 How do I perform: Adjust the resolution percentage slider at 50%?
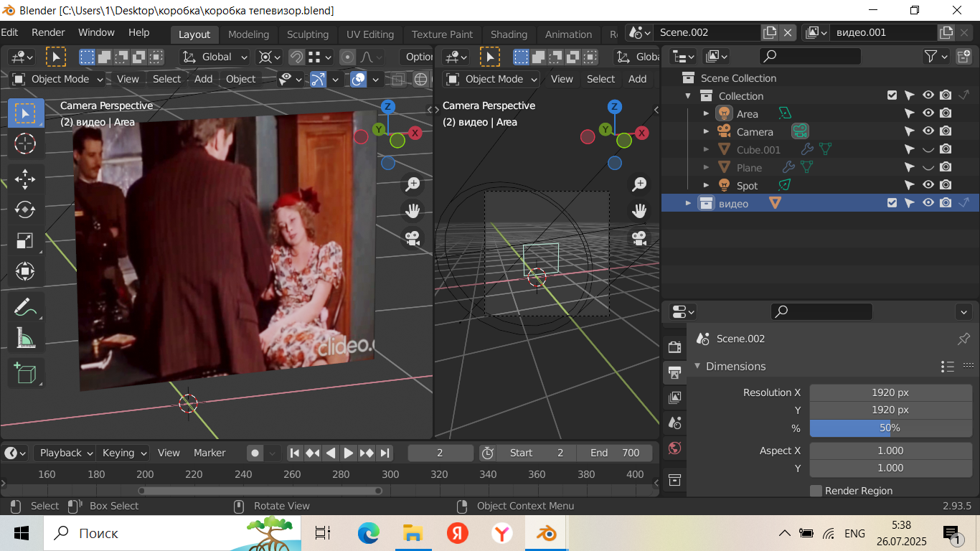click(x=890, y=428)
